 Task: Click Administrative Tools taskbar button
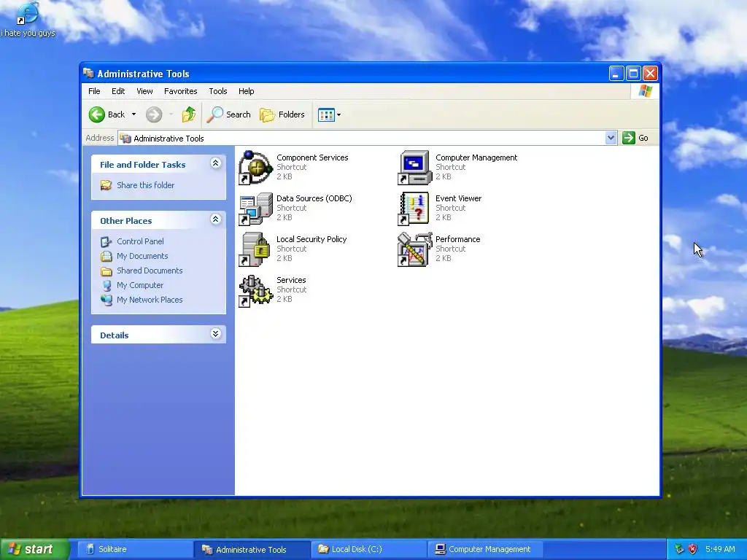click(x=252, y=550)
